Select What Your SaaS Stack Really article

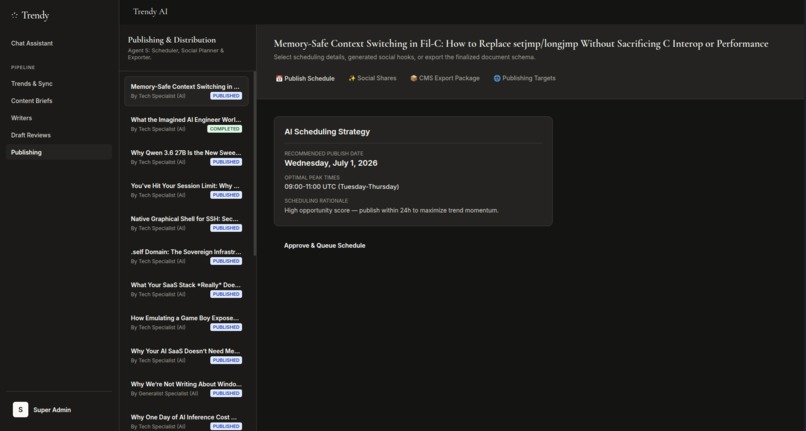pos(186,289)
